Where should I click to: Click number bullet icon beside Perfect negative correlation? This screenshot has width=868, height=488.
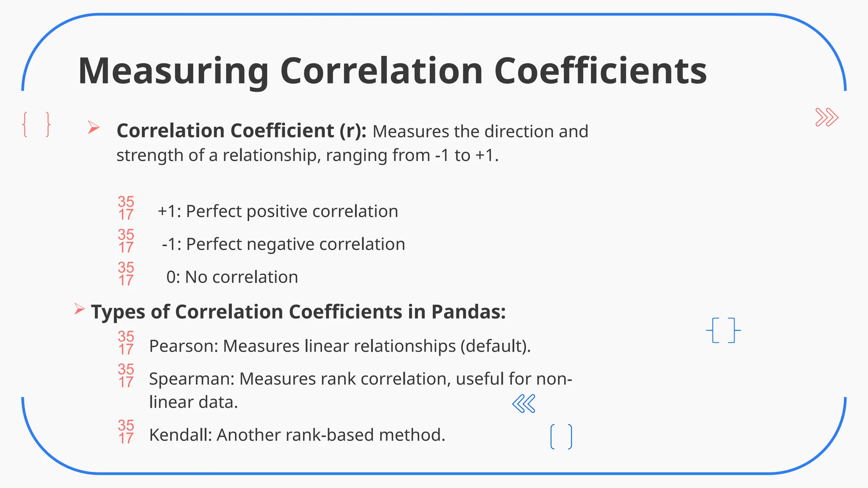pos(126,241)
